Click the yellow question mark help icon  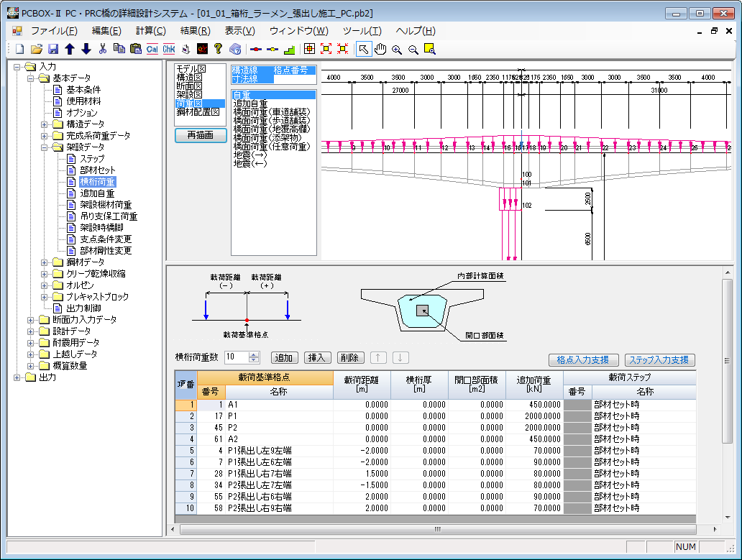[x=219, y=49]
